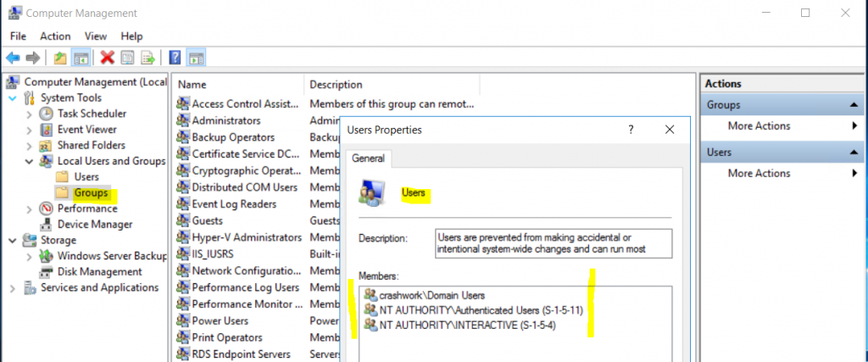Select the Hyper-V Administrators group row

247,237
